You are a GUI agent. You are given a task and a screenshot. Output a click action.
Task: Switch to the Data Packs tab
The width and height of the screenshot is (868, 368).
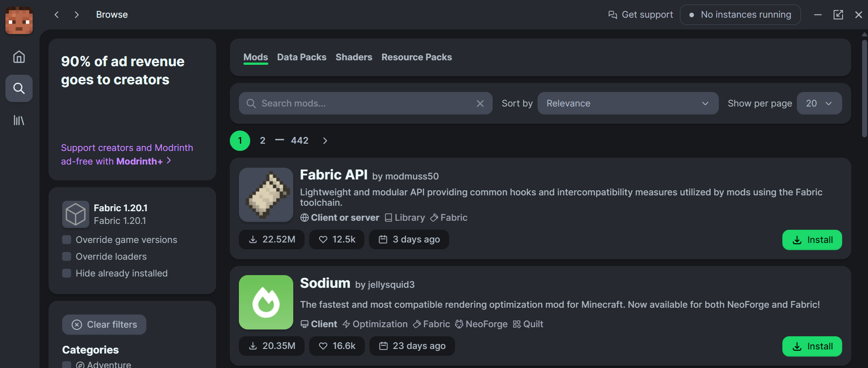coord(302,57)
